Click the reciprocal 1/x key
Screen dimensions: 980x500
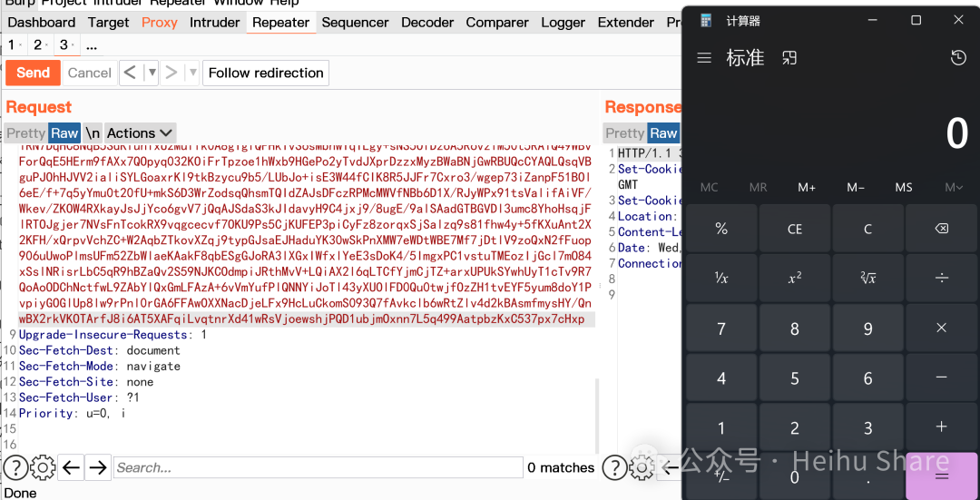tap(722, 278)
